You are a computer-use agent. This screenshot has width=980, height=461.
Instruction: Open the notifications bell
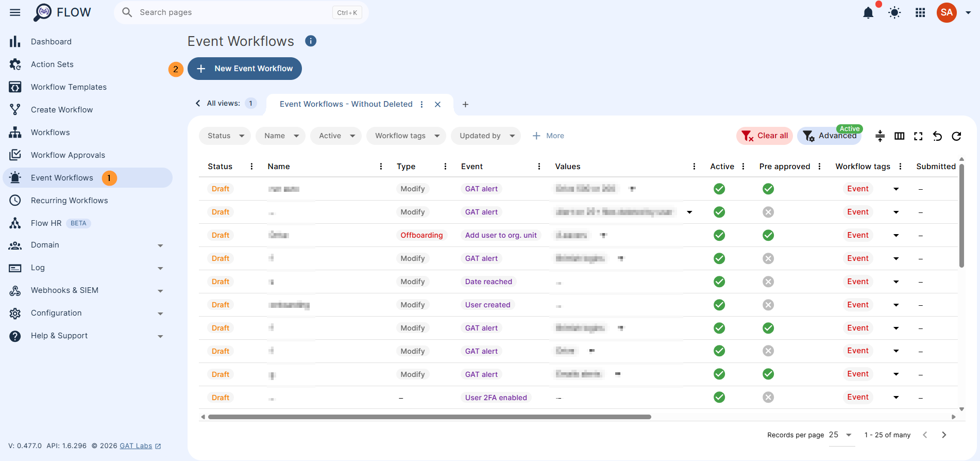click(x=868, y=13)
